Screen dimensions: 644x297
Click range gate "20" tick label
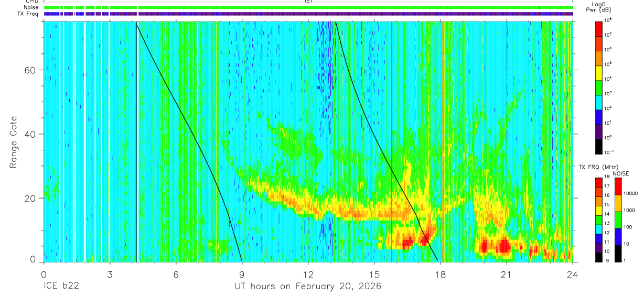pos(30,198)
